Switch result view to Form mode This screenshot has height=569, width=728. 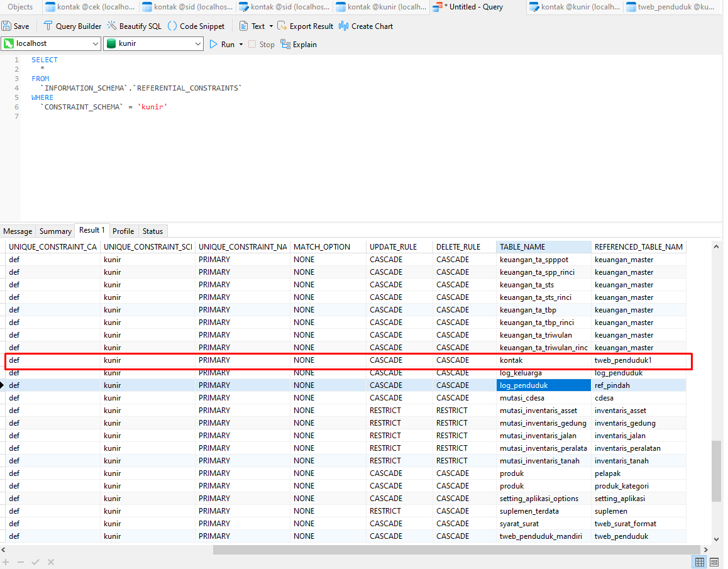coord(714,562)
